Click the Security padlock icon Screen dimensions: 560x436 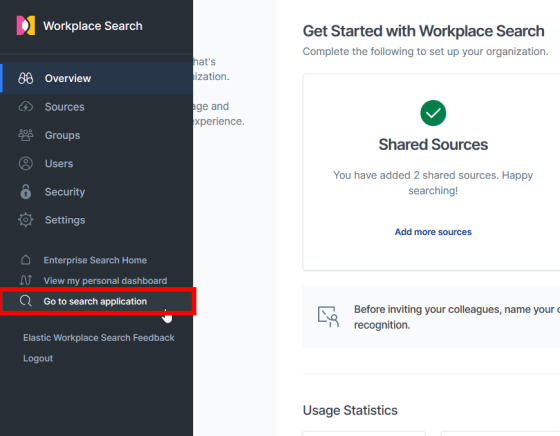26,191
